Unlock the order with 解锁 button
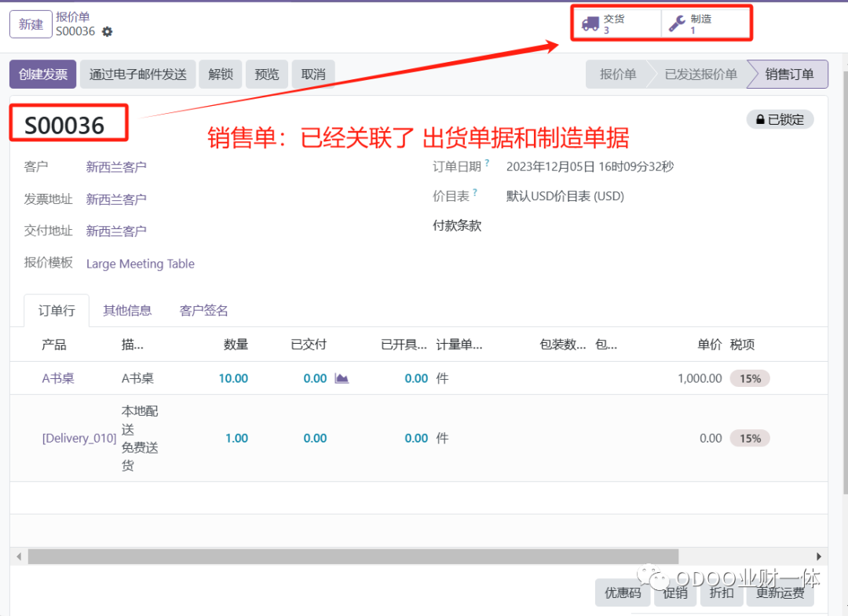This screenshot has height=616, width=848. point(220,75)
